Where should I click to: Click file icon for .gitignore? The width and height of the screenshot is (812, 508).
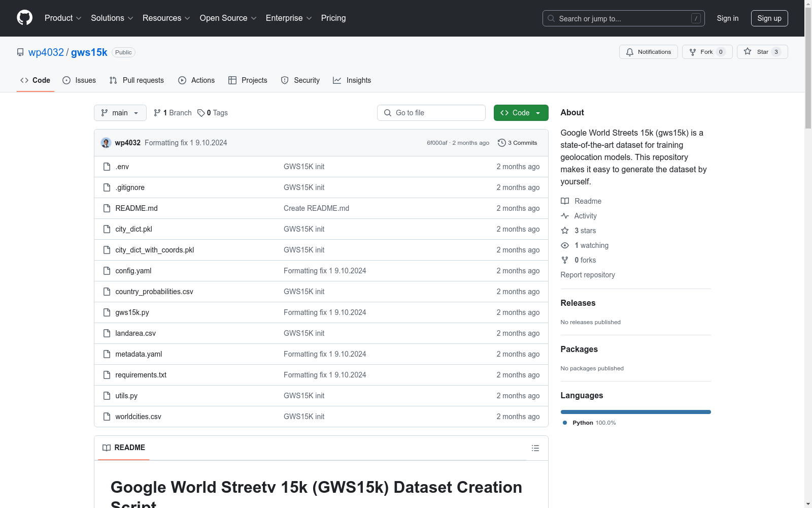coord(107,187)
